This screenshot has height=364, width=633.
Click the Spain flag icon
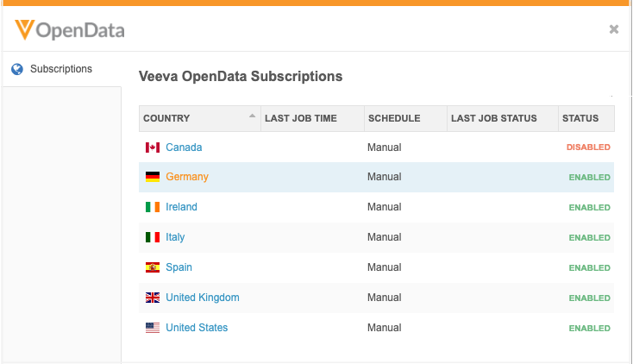point(153,267)
